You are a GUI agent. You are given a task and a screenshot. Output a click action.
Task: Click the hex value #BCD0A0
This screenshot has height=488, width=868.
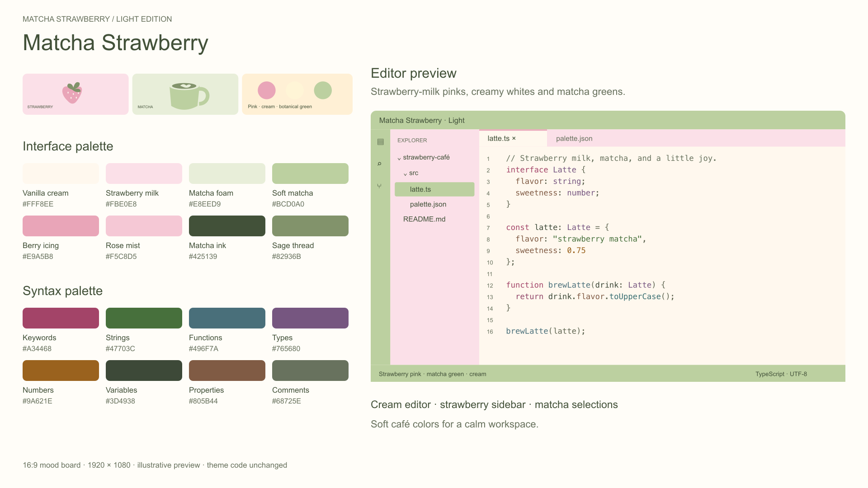pyautogui.click(x=288, y=204)
